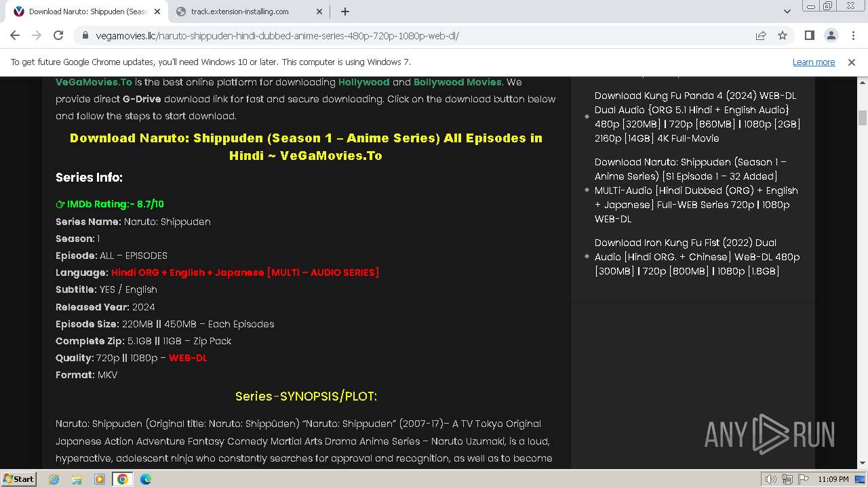This screenshot has width=868, height=488.
Task: Select Released Year 2024 text
Action: pyautogui.click(x=105, y=307)
